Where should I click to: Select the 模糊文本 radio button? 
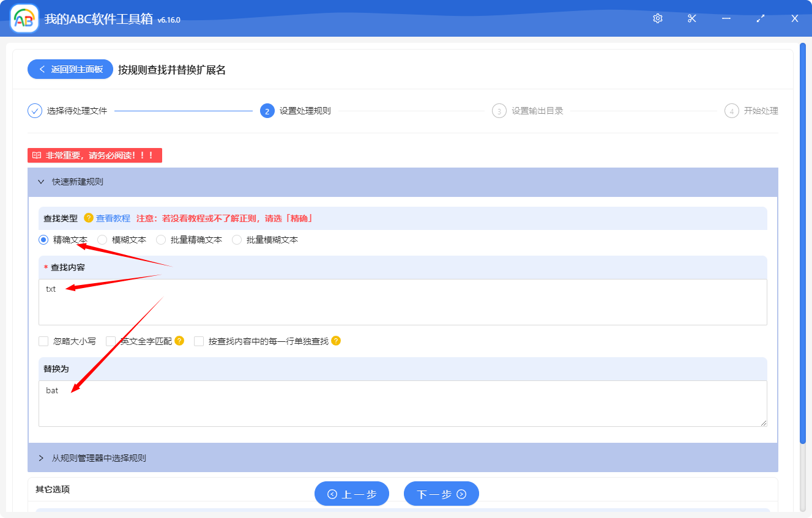click(x=100, y=239)
